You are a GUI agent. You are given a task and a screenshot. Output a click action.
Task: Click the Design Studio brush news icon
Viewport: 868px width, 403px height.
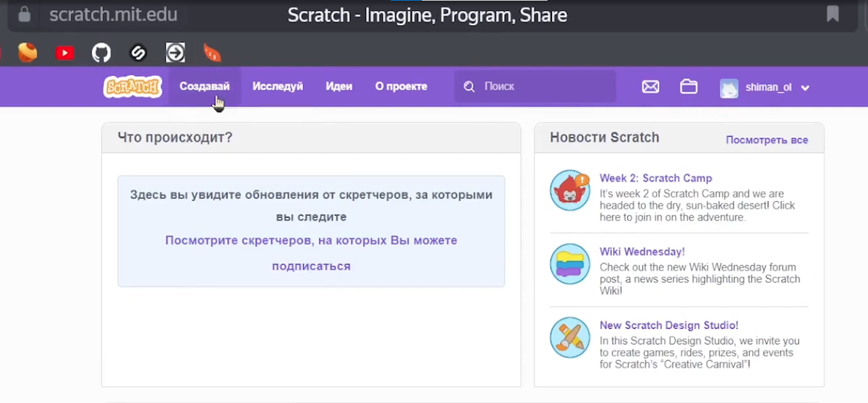point(571,337)
